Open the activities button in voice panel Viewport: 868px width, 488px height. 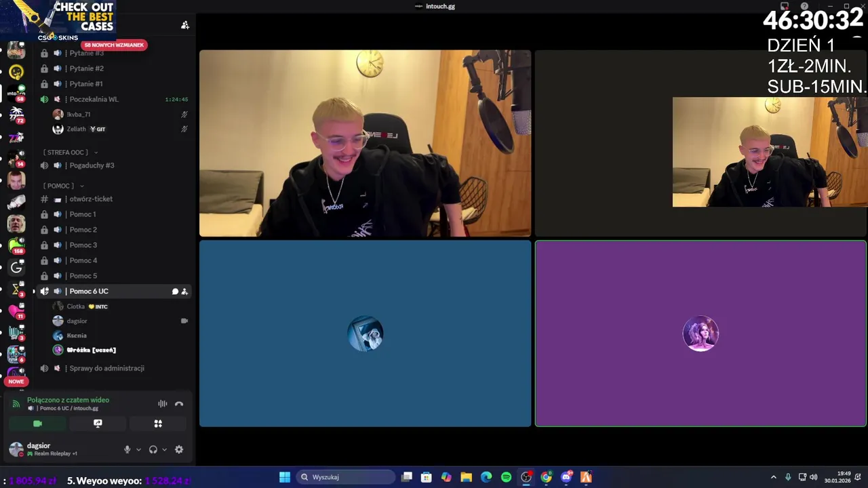(158, 424)
